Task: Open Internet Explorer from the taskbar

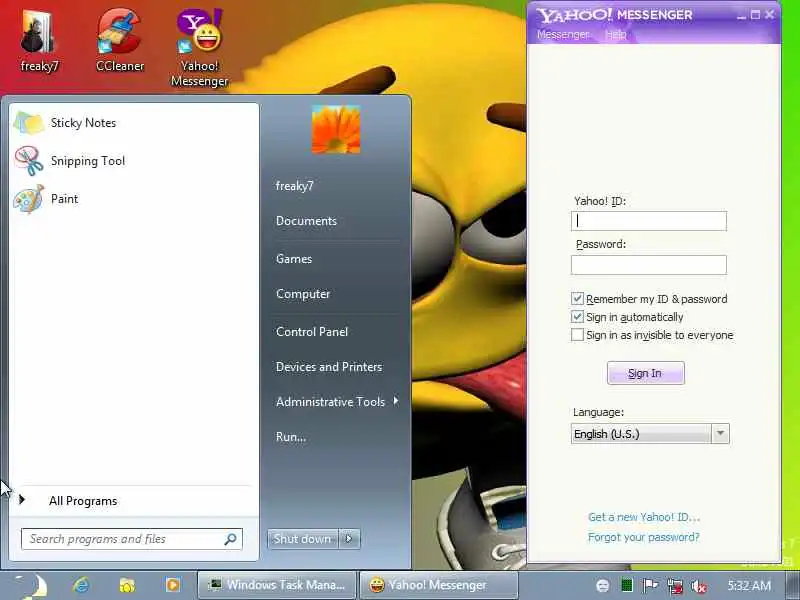Action: tap(81, 585)
